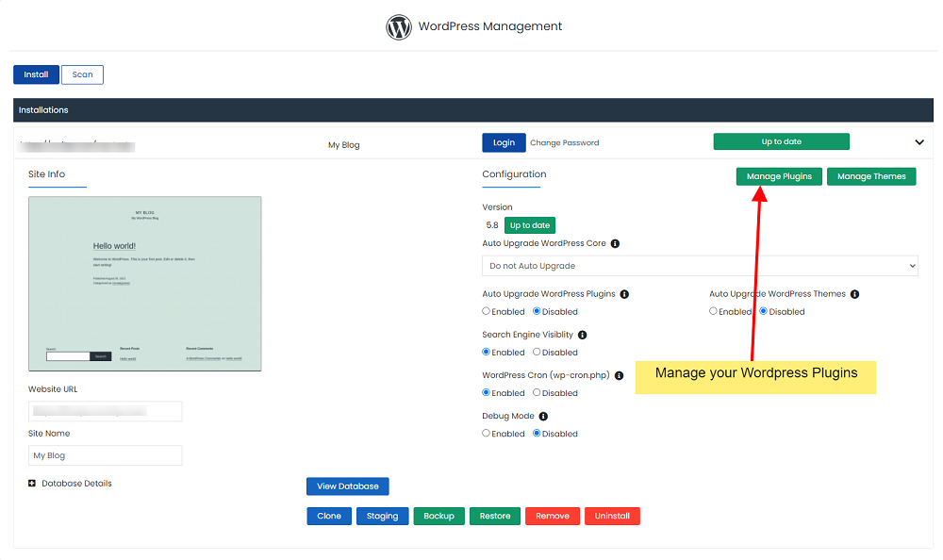Image resolution: width=943 pixels, height=560 pixels.
Task: Open Manage Themes
Action: [x=871, y=176]
